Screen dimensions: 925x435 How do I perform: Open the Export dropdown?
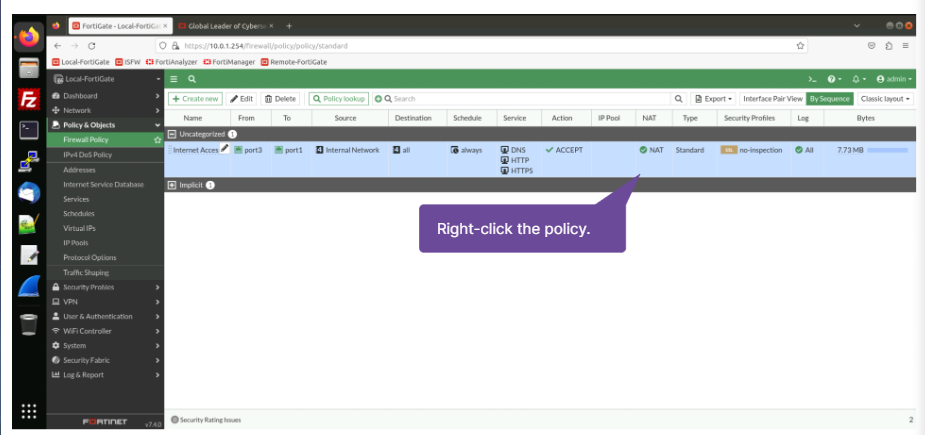point(713,99)
